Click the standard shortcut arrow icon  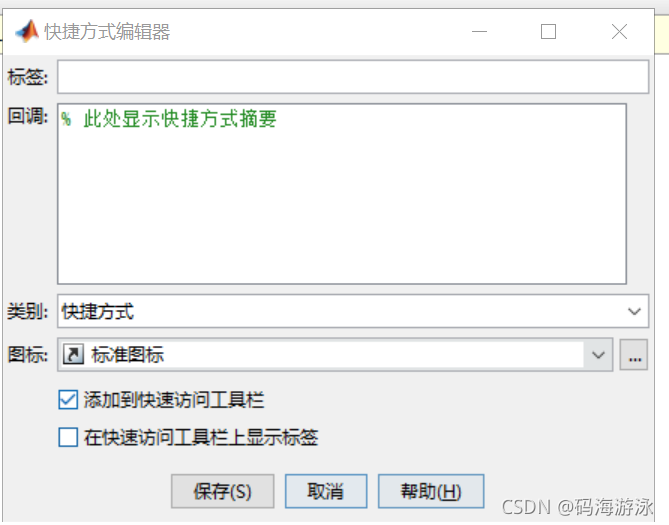[x=73, y=354]
